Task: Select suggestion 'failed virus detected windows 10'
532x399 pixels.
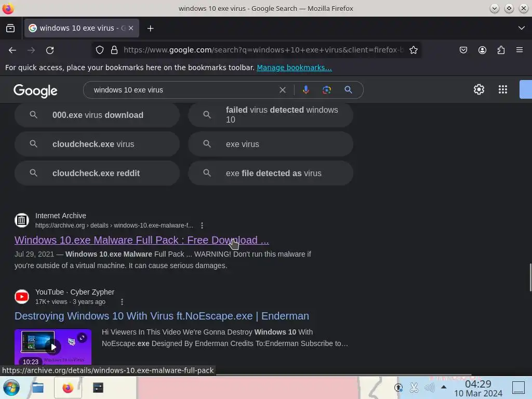Action: (x=271, y=115)
